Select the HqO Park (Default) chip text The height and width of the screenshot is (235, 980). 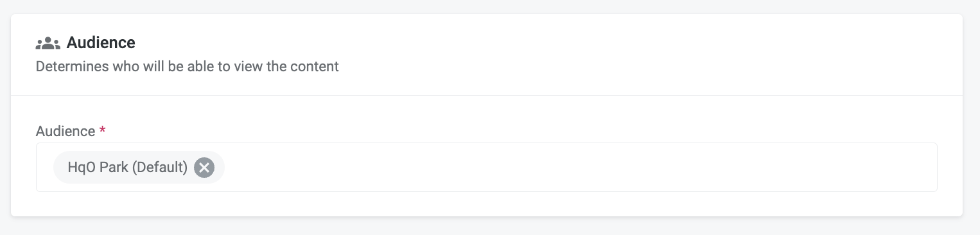(x=128, y=168)
